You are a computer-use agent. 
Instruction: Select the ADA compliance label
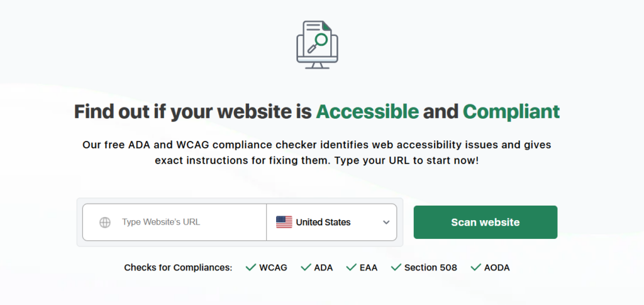323,267
